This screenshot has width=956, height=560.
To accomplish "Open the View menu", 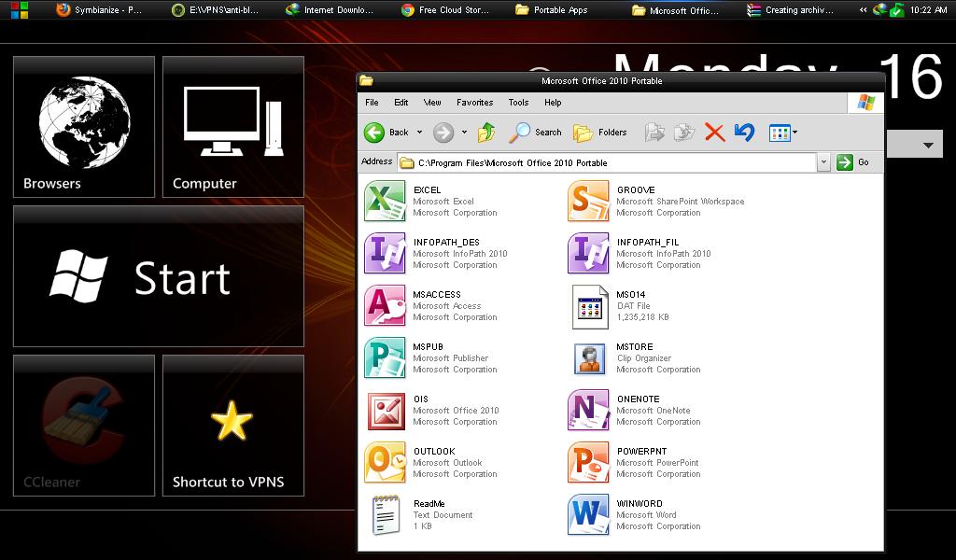I will coord(432,103).
